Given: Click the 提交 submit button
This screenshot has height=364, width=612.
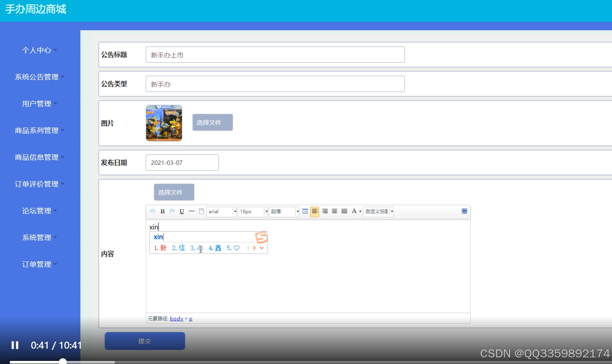Looking at the screenshot, I should [x=145, y=341].
